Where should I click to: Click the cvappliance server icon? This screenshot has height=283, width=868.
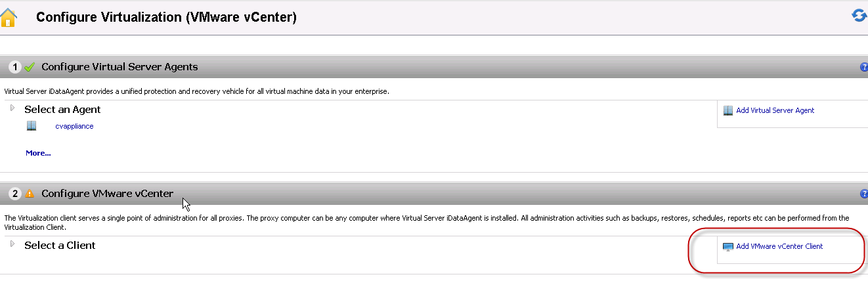[32, 126]
